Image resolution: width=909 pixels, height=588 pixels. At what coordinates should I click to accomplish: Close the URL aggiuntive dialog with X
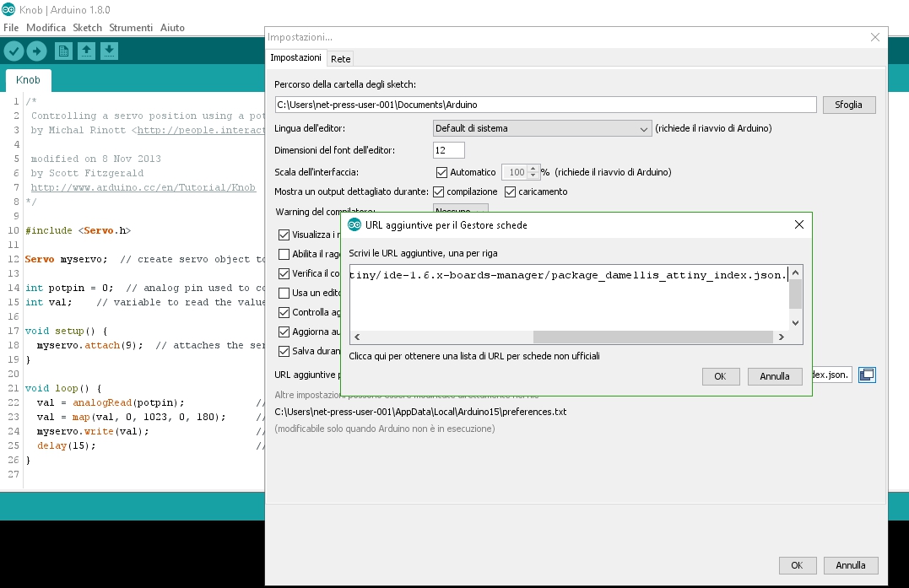798,224
